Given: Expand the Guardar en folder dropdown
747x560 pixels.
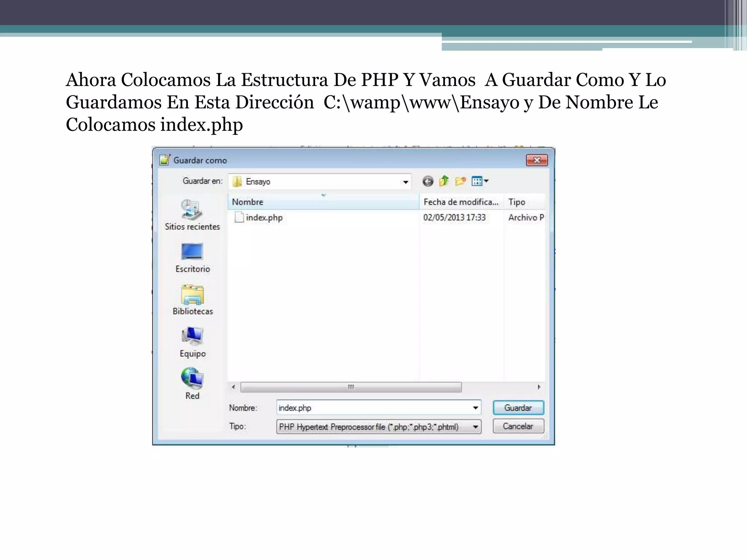Looking at the screenshot, I should click(x=405, y=182).
